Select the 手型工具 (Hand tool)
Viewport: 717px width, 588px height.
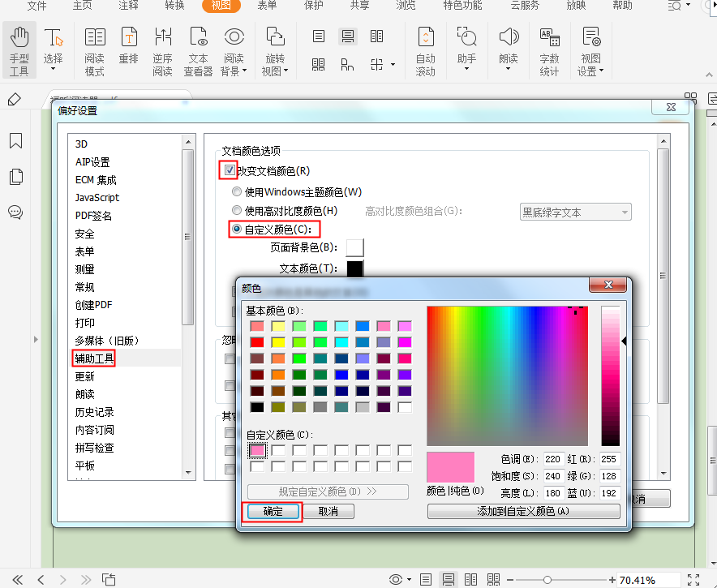click(19, 49)
